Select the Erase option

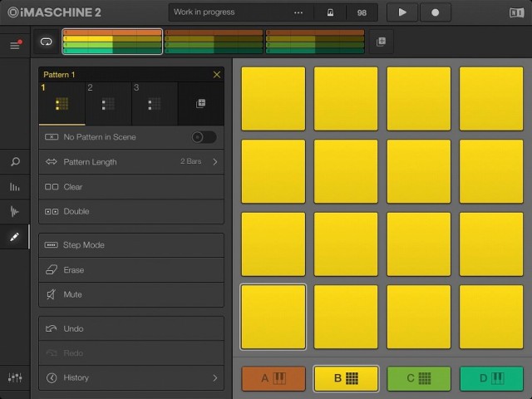tap(131, 269)
